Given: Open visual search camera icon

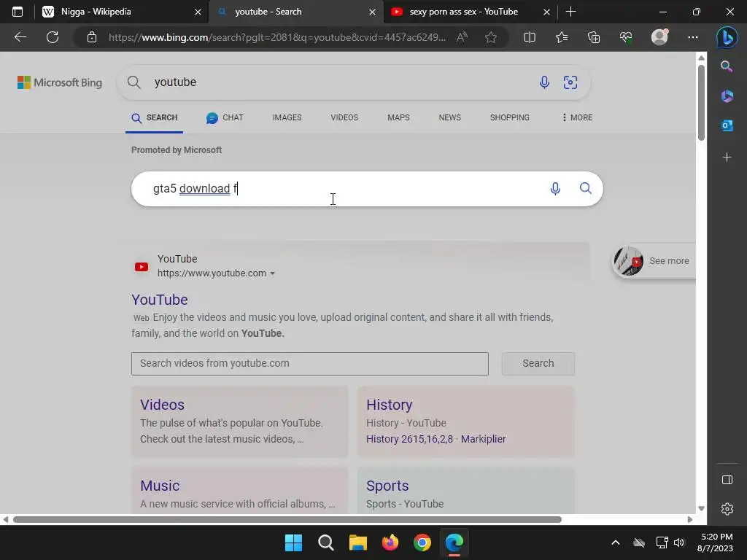Looking at the screenshot, I should click(x=570, y=82).
